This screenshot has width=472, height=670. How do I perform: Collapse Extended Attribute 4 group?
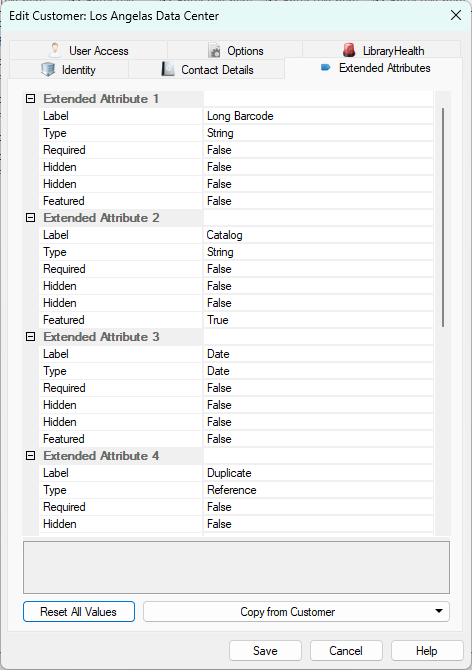[x=30, y=455]
